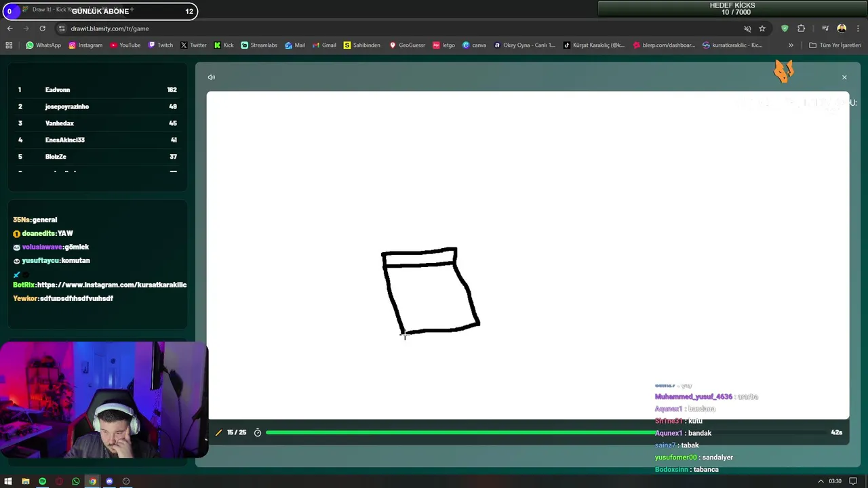868x488 pixels.
Task: Click the doanedits chat message
Action: pos(43,234)
